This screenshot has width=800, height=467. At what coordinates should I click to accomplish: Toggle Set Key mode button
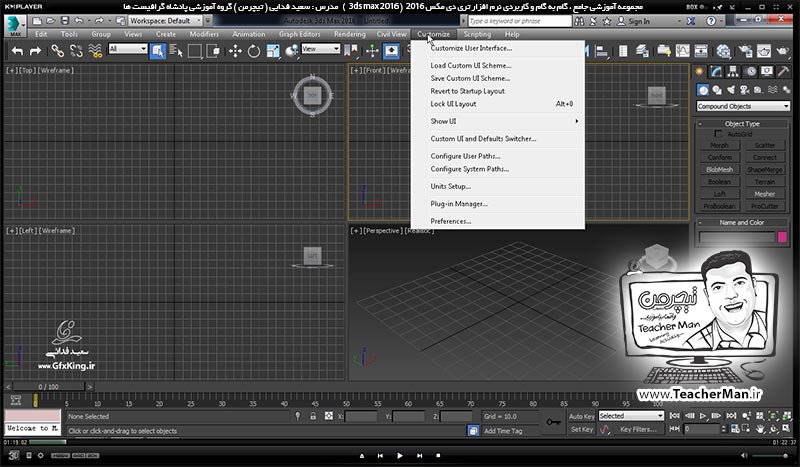(x=582, y=430)
